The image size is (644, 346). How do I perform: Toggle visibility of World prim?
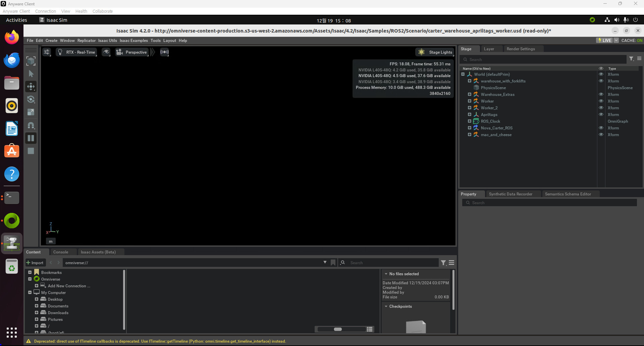[601, 74]
